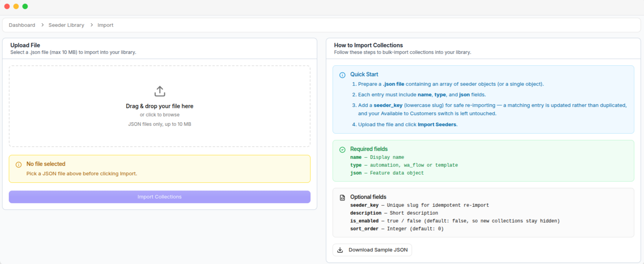Image resolution: width=644 pixels, height=264 pixels.
Task: Click the Required fields heading
Action: 369,149
